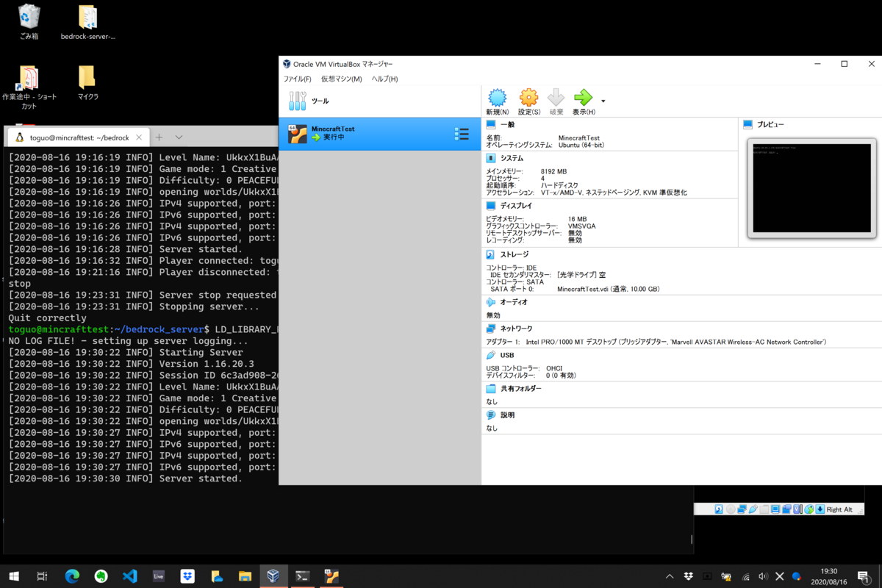
Task: Click the 共有フォルダー section header
Action: (x=520, y=389)
